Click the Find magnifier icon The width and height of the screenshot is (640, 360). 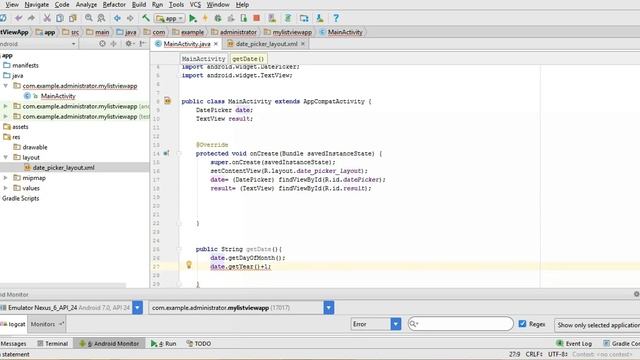[x=89, y=18]
